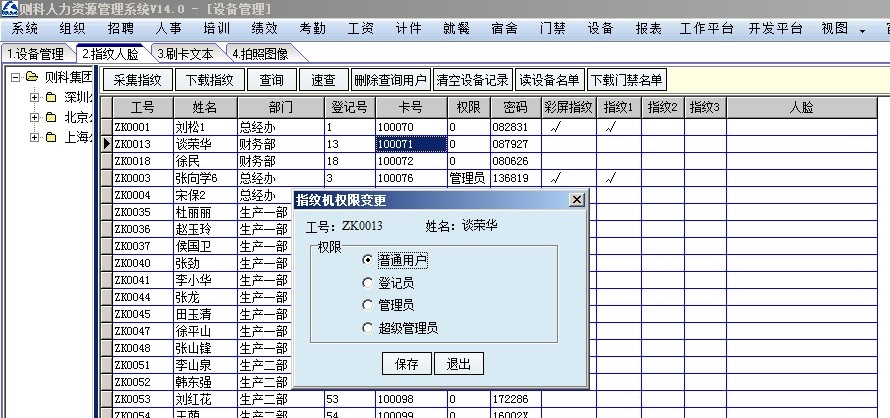
Task: Click the 速查 button
Action: [324, 80]
